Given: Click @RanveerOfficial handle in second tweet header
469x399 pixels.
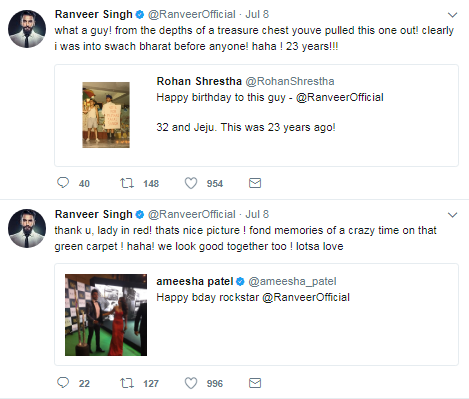Looking at the screenshot, I should pyautogui.click(x=192, y=214).
